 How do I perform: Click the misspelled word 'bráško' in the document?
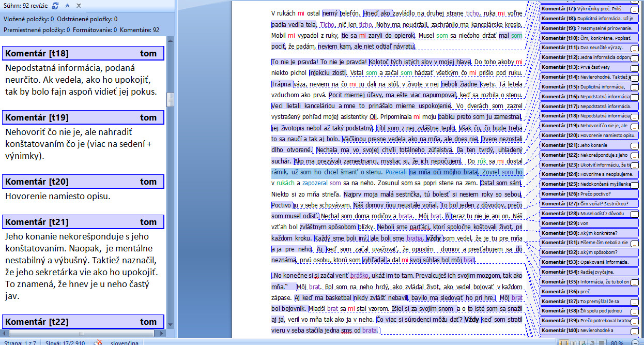tap(358, 276)
